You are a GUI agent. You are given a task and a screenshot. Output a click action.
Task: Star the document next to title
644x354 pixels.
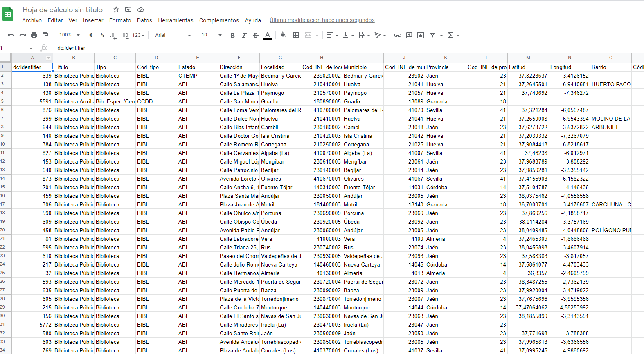tap(116, 9)
